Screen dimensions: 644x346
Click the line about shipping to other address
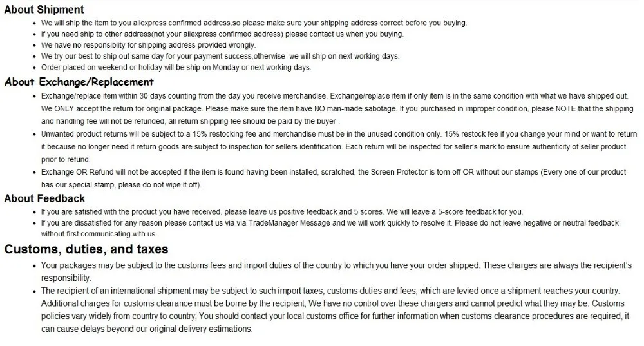222,34
